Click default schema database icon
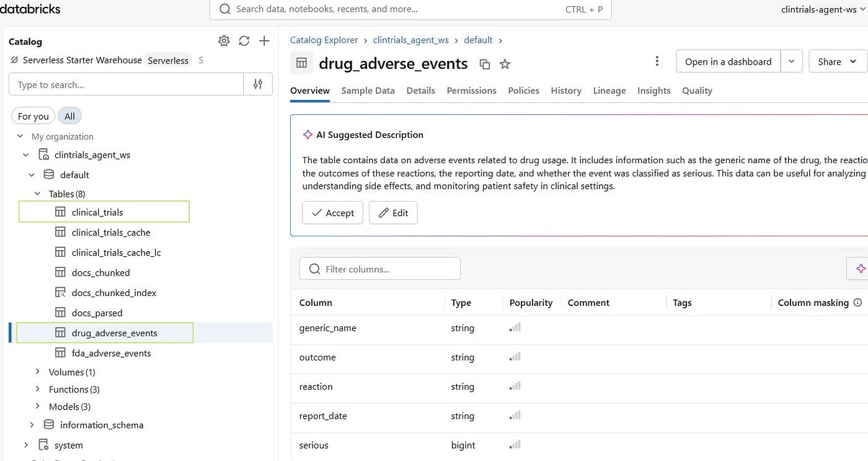 pyautogui.click(x=49, y=175)
